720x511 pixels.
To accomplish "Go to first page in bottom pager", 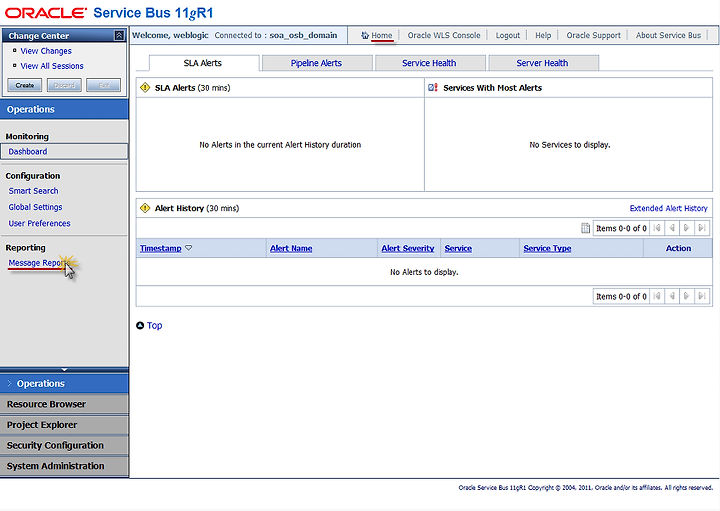I will tap(657, 296).
